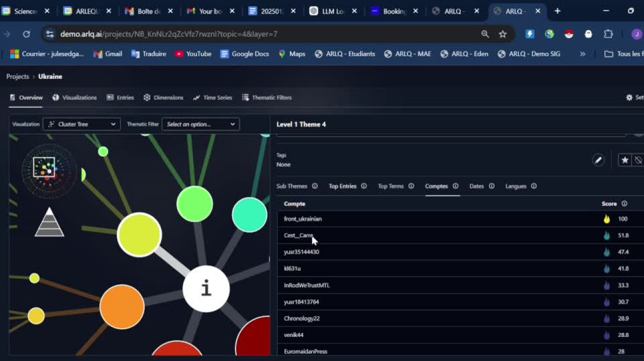Select the front_ukrainian account row
The image size is (644, 361).
[x=303, y=219]
